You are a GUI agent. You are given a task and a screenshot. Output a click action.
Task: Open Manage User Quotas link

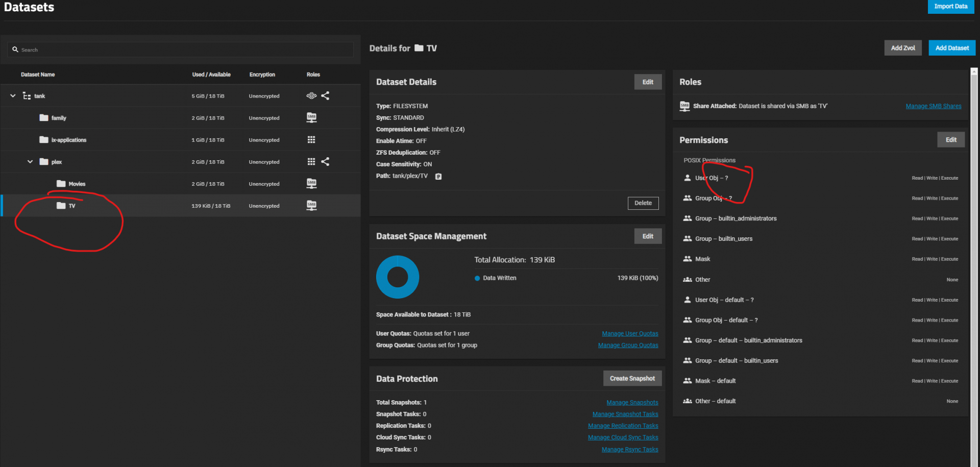630,334
